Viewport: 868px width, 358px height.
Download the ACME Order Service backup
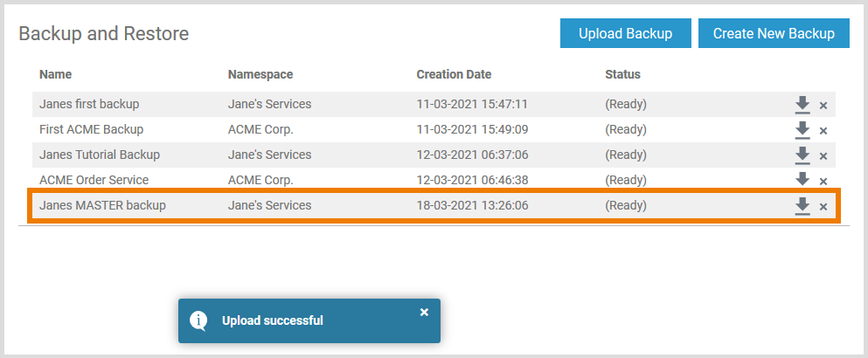coord(802,180)
